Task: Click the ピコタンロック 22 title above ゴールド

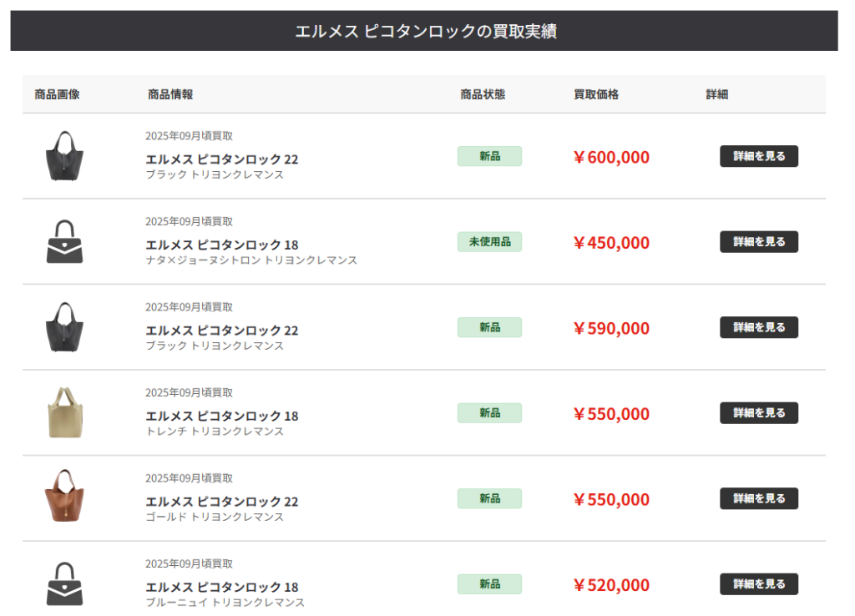Action: tap(222, 502)
